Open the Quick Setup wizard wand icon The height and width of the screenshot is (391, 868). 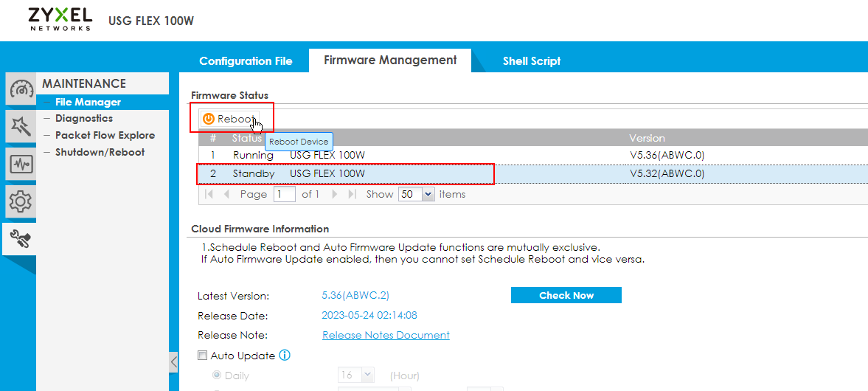pyautogui.click(x=21, y=127)
